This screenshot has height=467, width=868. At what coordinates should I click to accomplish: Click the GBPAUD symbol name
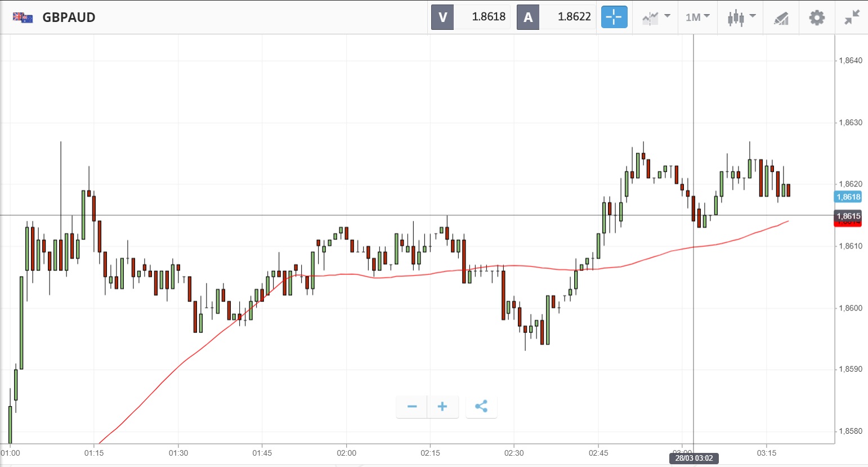click(69, 17)
